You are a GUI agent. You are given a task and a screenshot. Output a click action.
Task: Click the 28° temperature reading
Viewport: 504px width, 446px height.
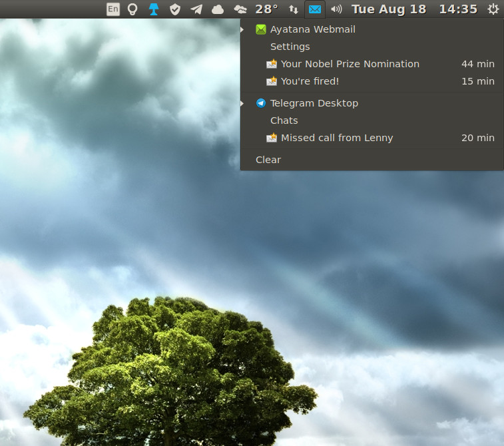[x=266, y=9]
